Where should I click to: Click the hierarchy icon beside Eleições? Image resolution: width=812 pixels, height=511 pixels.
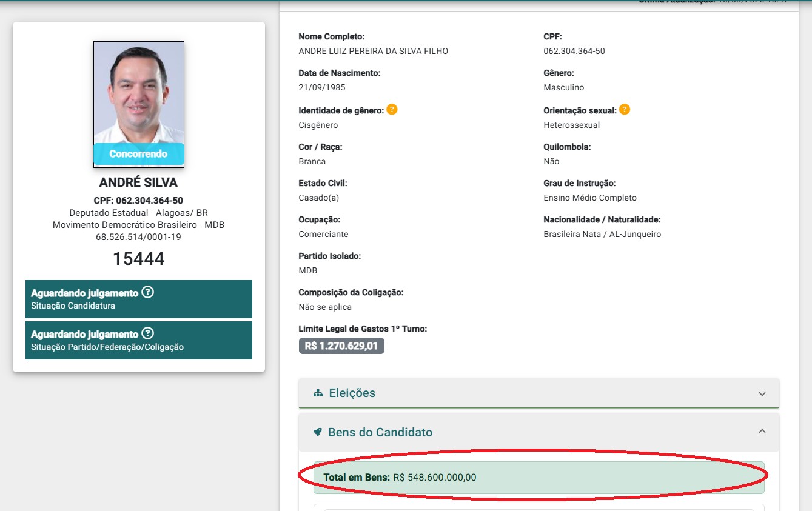pyautogui.click(x=318, y=393)
